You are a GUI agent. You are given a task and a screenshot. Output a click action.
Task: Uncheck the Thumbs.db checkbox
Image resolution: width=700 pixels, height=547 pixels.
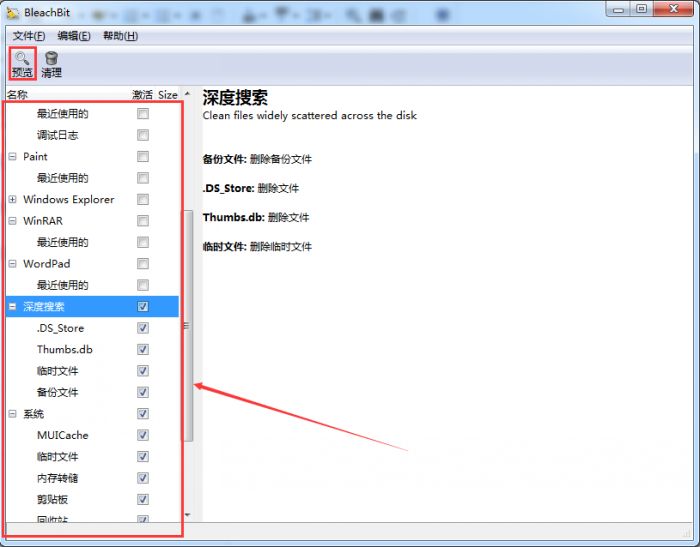(143, 350)
